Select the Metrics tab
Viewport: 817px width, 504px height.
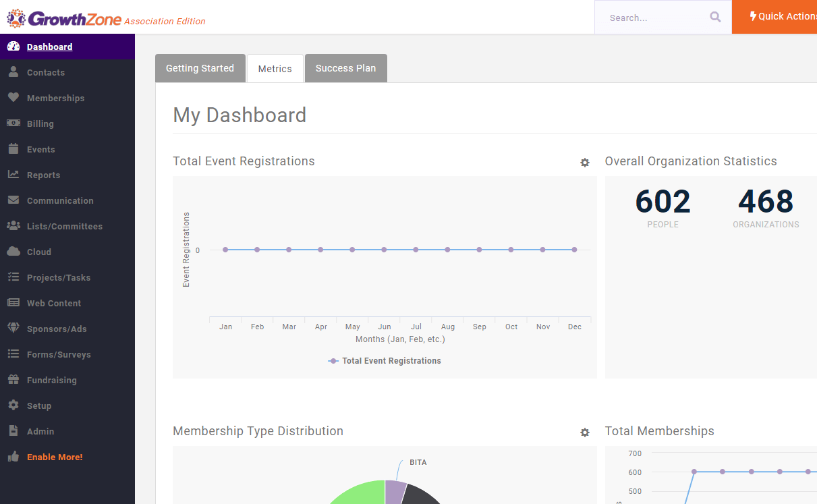coord(275,68)
